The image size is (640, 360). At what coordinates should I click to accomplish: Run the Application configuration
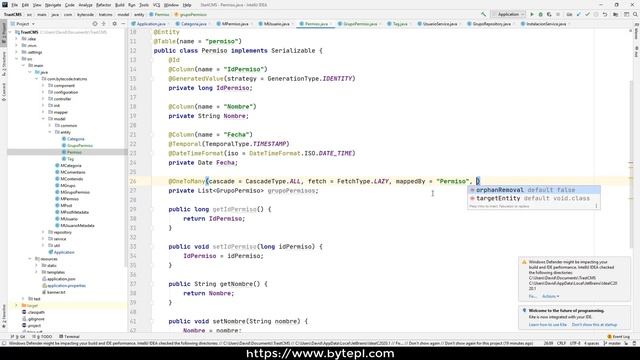point(532,14)
